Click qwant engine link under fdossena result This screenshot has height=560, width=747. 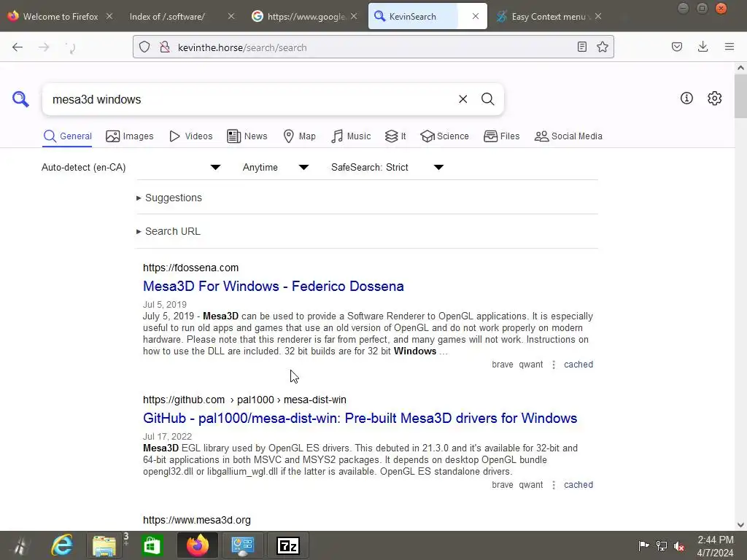click(531, 365)
